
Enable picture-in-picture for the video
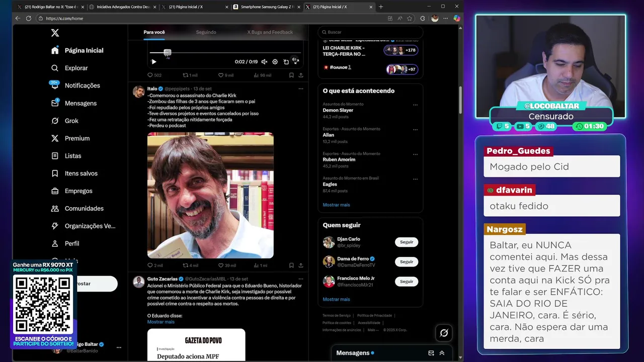[x=286, y=62]
